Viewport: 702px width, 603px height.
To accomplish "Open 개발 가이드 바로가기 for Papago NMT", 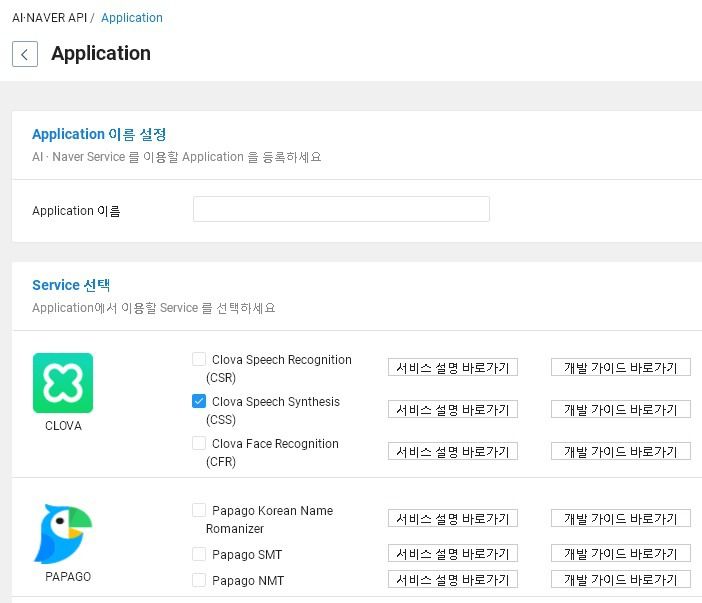I will pos(621,579).
